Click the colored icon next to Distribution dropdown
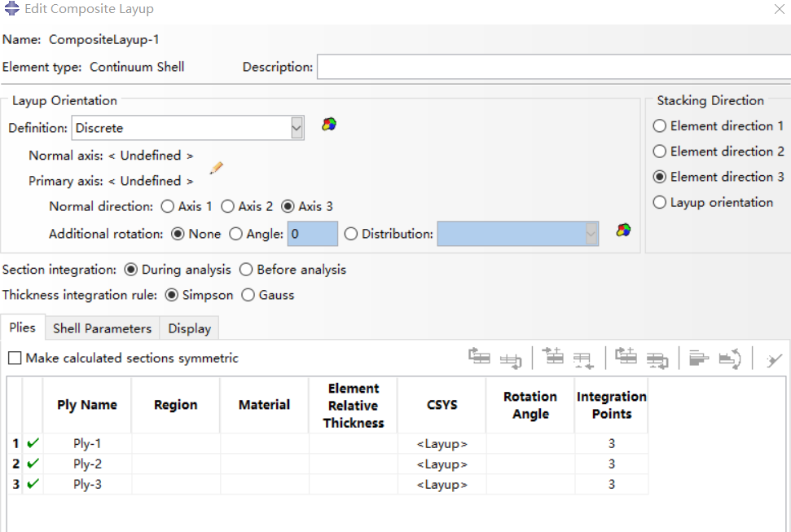Viewport: 791px width, 532px height. coord(623,231)
